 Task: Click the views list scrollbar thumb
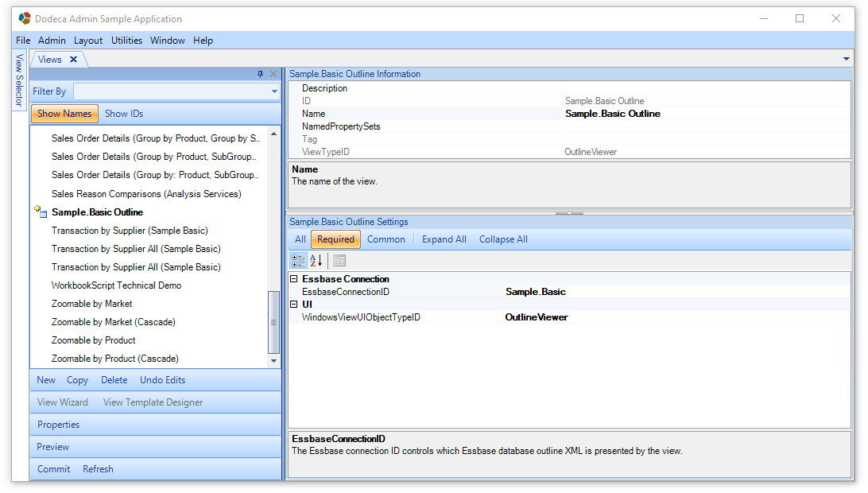(273, 322)
